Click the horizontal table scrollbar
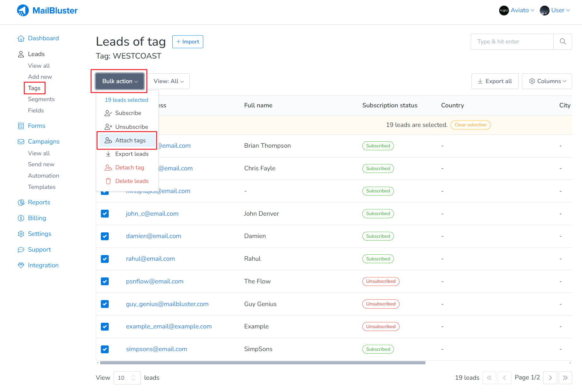 coord(263,363)
